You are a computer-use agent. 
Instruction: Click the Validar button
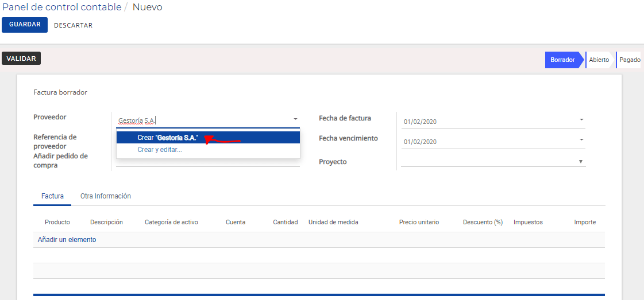(21, 59)
